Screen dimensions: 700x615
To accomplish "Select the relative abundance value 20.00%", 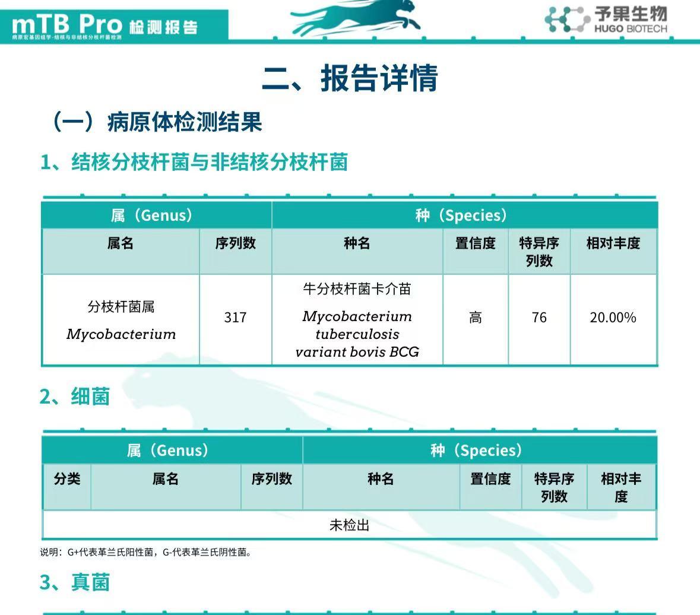I will [x=613, y=318].
